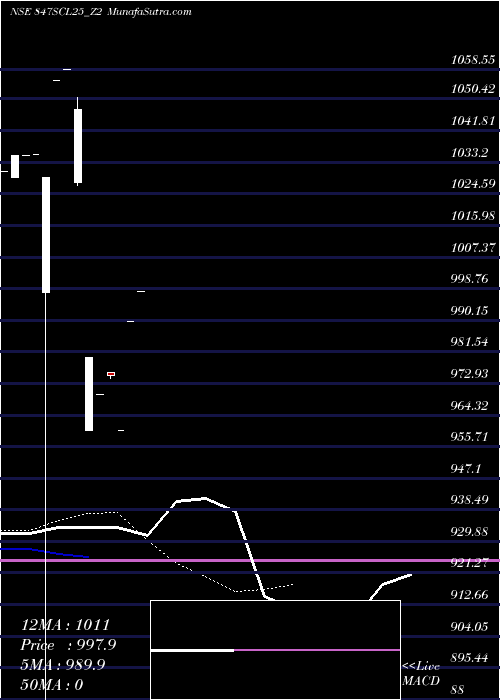
Task: Click the 1050.42 price label
Action: click(x=473, y=89)
